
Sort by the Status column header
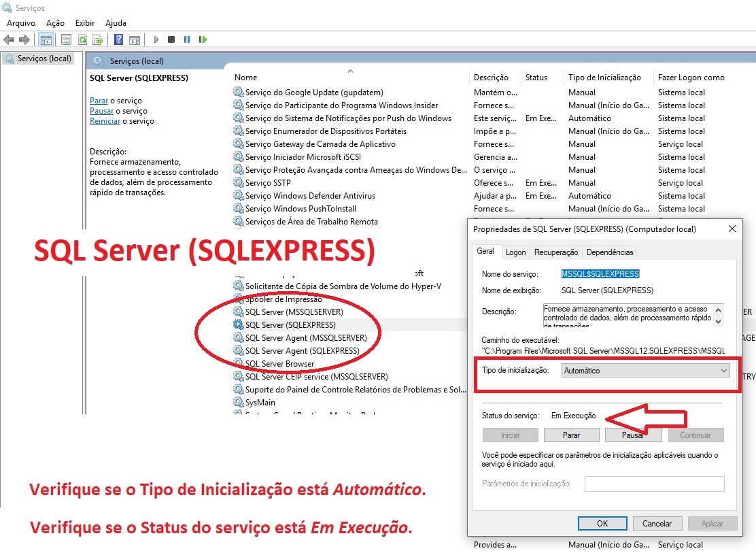[x=536, y=78]
